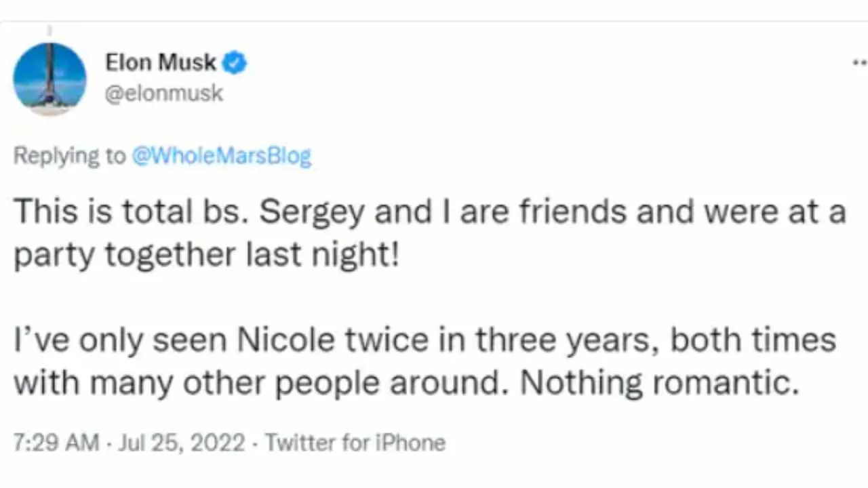This screenshot has width=868, height=488.
Task: Click the closing phrase "Nothing romantic."
Action: (x=656, y=384)
